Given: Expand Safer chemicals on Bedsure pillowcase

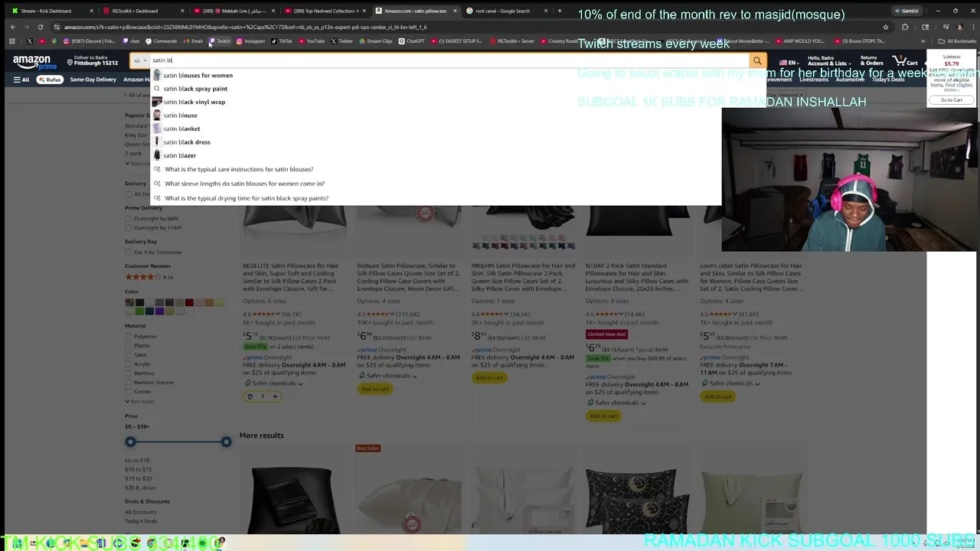Looking at the screenshot, I should [x=387, y=376].
